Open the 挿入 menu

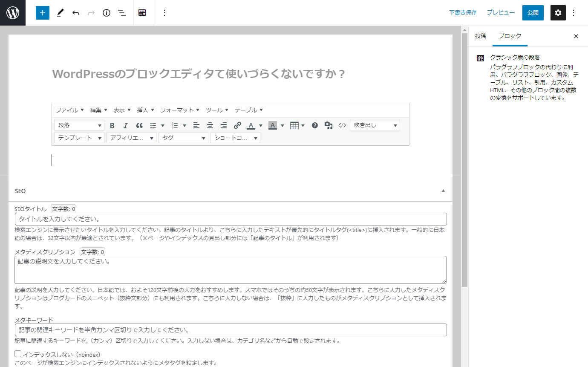click(x=146, y=110)
